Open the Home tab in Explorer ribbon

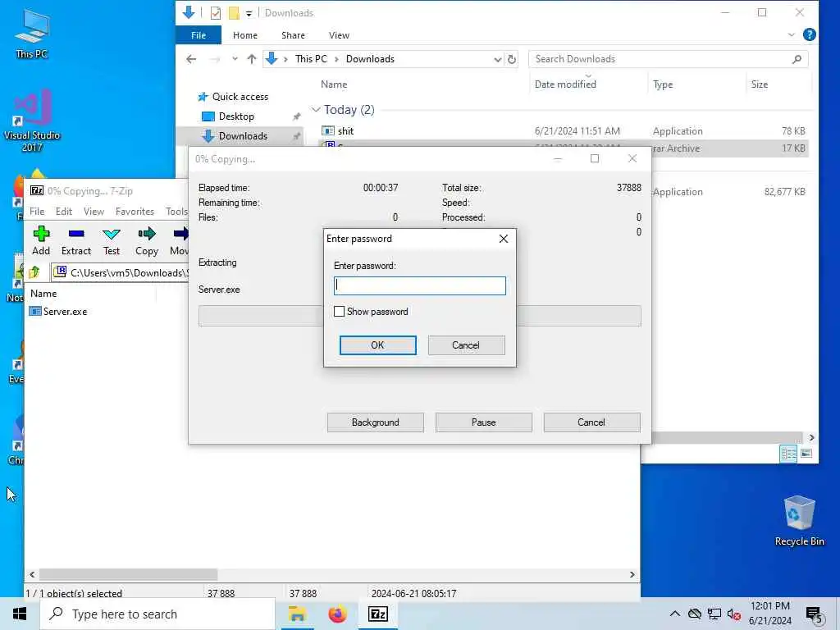click(x=245, y=35)
